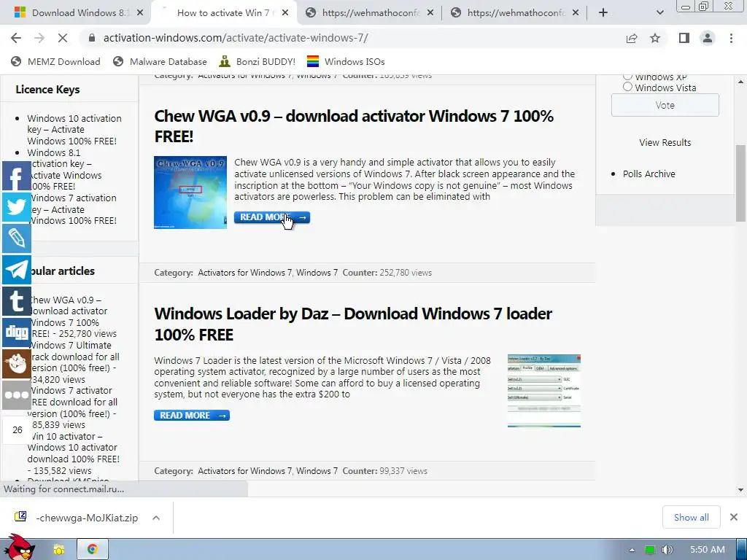The height and width of the screenshot is (560, 747).
Task: Click READ MORE under Windows Loader
Action: [192, 415]
